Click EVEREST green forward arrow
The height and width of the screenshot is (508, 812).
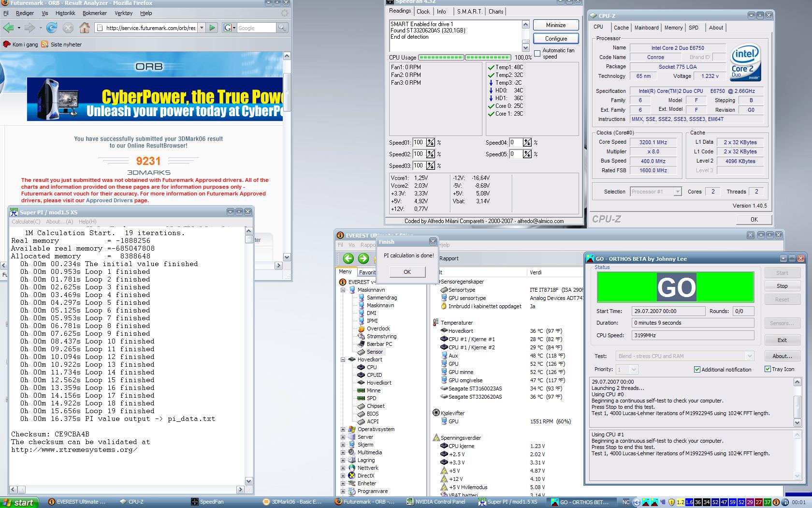pyautogui.click(x=363, y=258)
